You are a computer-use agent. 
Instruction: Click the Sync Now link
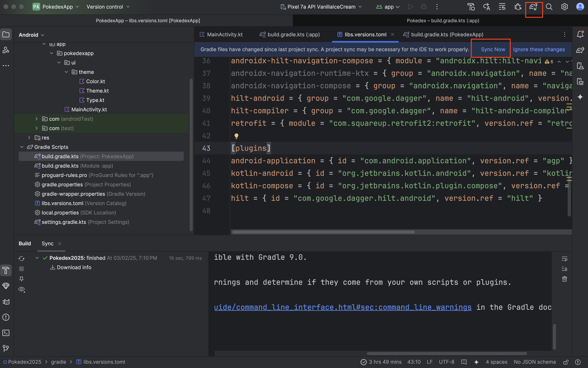[x=493, y=49]
